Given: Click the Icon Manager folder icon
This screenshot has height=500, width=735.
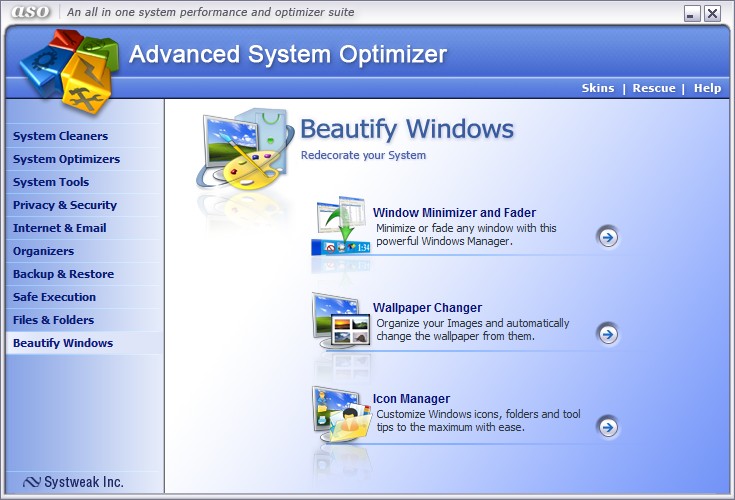Looking at the screenshot, I should 341,414.
